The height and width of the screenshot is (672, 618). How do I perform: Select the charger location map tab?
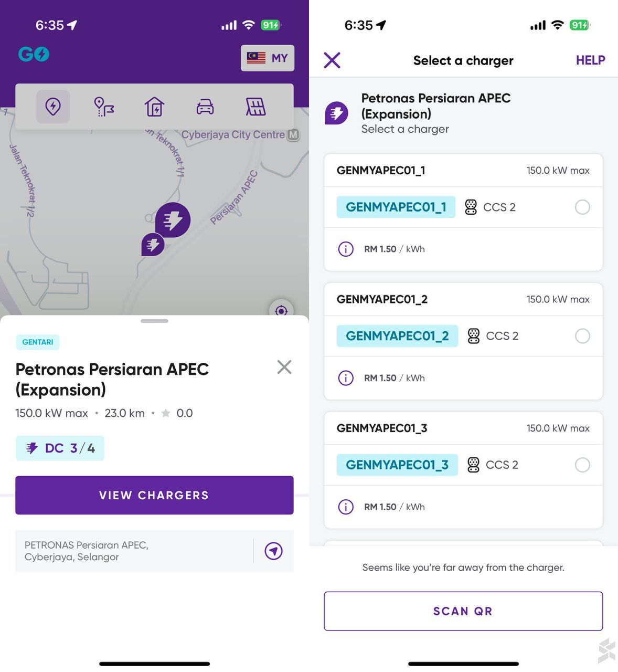(53, 107)
